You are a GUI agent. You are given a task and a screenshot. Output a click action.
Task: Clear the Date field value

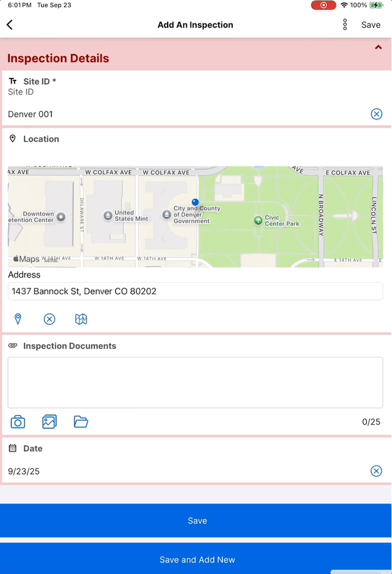pyautogui.click(x=376, y=471)
